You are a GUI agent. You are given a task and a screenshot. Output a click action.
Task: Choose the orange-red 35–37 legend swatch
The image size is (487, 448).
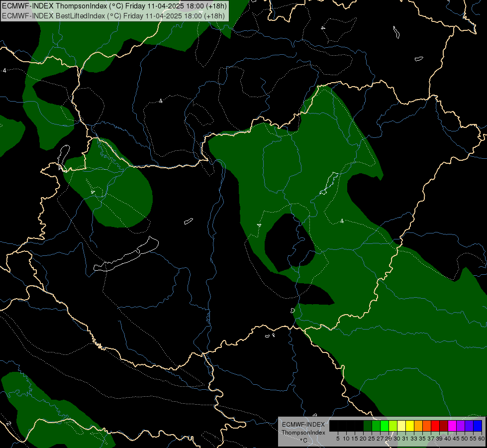(427, 426)
